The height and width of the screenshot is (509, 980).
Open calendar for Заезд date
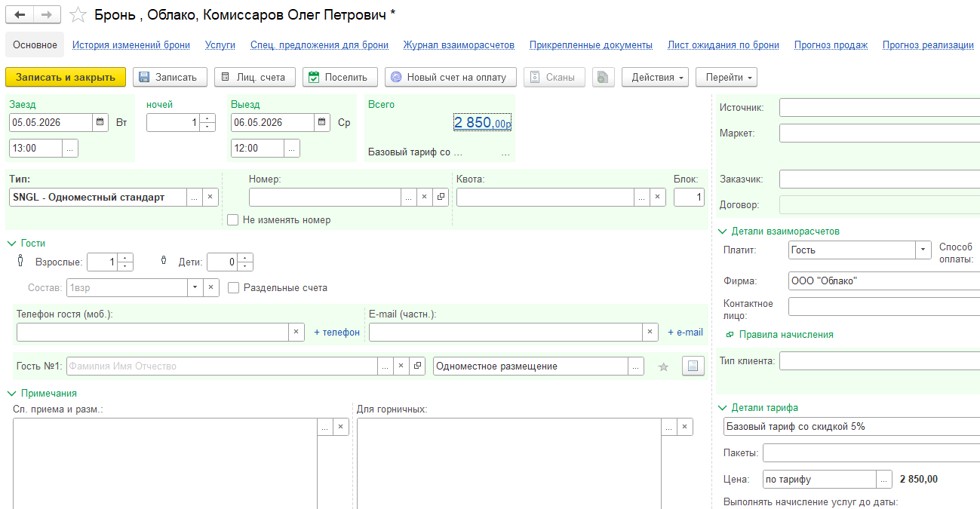pyautogui.click(x=100, y=122)
